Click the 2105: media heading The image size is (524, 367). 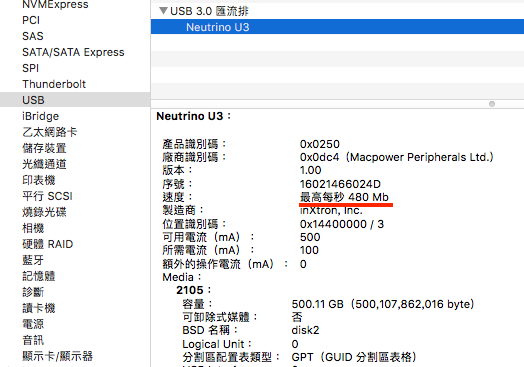[x=194, y=290]
